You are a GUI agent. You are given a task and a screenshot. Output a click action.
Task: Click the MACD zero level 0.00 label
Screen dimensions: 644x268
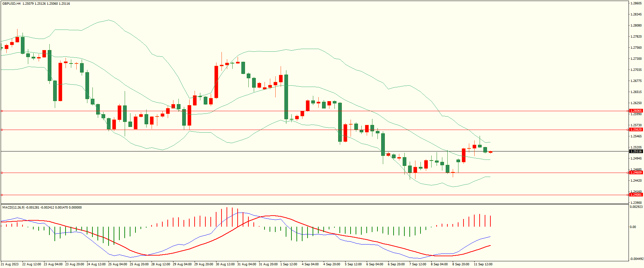click(633, 227)
